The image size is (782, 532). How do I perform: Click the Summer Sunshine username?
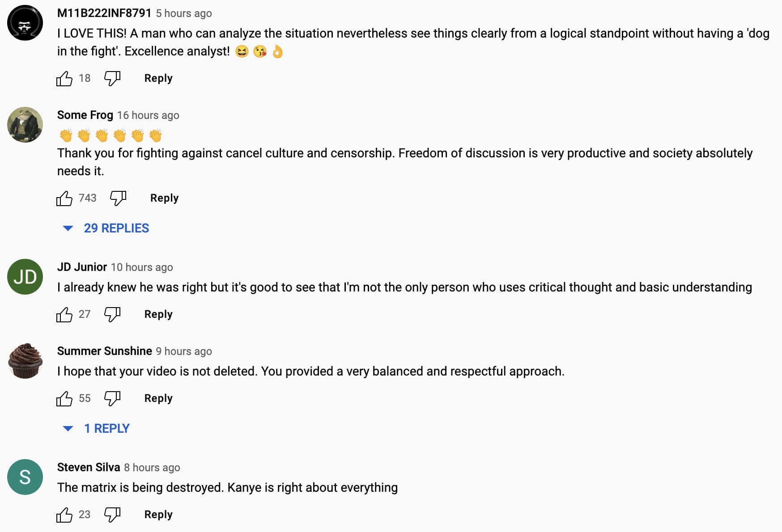[x=105, y=351]
